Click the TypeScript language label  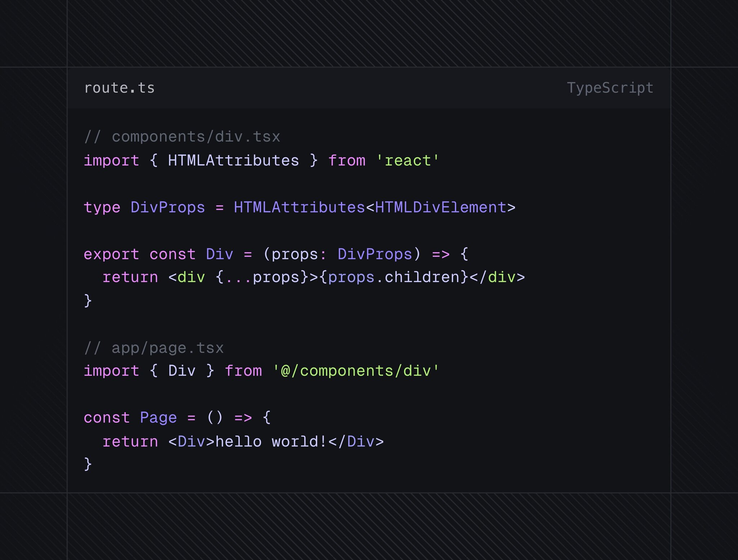(x=610, y=88)
